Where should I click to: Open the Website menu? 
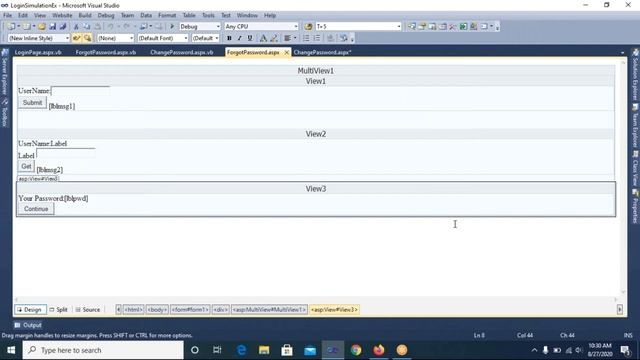tap(62, 16)
